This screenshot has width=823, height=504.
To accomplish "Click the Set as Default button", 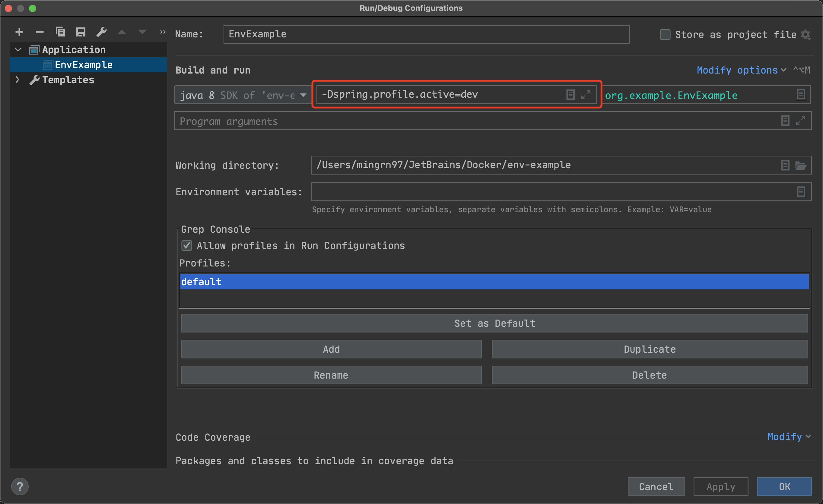I will (x=494, y=323).
